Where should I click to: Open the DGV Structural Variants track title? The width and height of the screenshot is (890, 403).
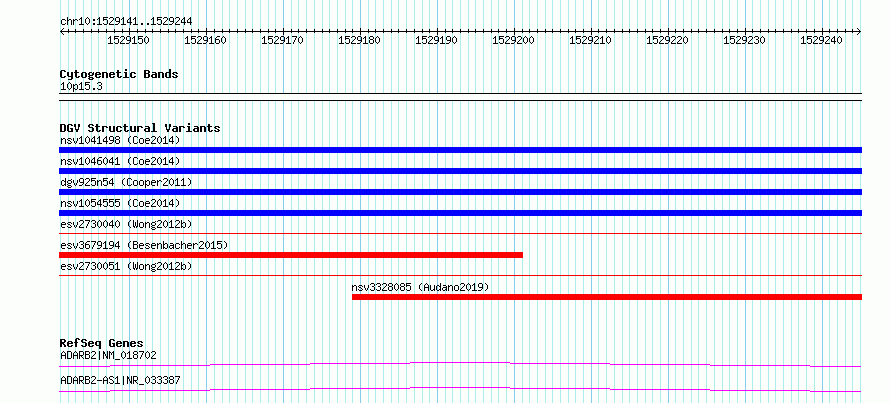click(140, 128)
